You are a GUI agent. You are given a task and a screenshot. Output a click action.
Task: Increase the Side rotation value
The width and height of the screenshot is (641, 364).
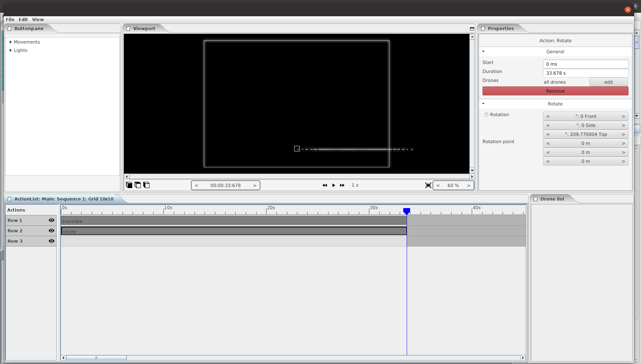[x=623, y=125]
